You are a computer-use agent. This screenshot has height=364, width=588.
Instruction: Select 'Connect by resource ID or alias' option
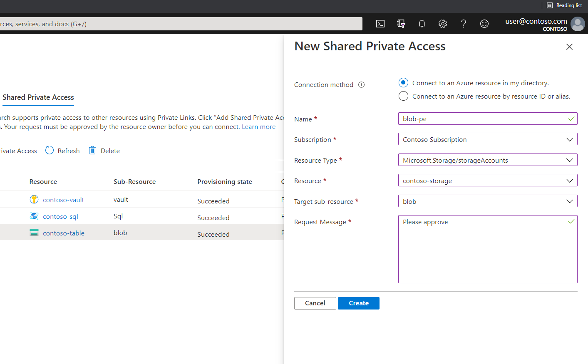tap(403, 96)
